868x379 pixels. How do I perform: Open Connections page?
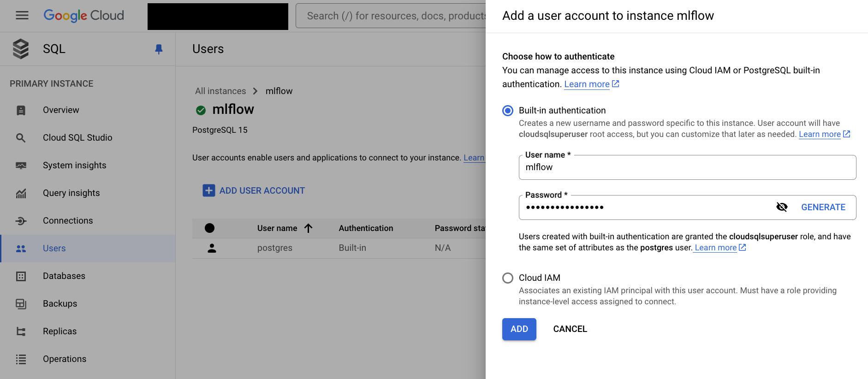coord(88,221)
